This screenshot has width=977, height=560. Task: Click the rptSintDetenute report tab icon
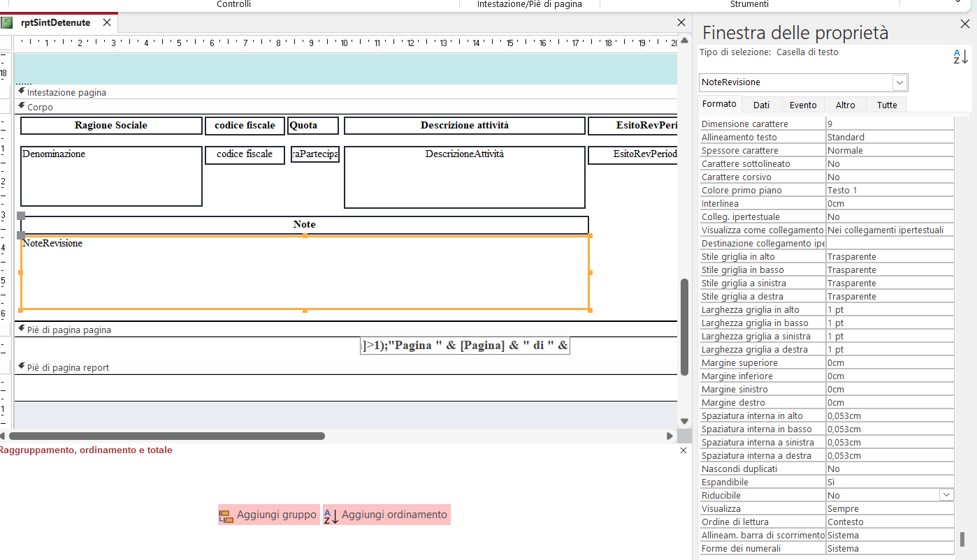(x=7, y=22)
